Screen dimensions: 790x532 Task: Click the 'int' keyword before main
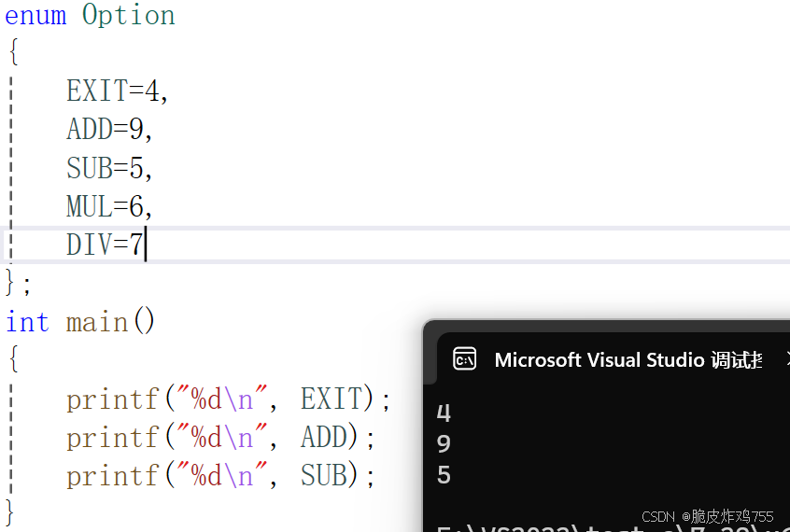(x=27, y=321)
